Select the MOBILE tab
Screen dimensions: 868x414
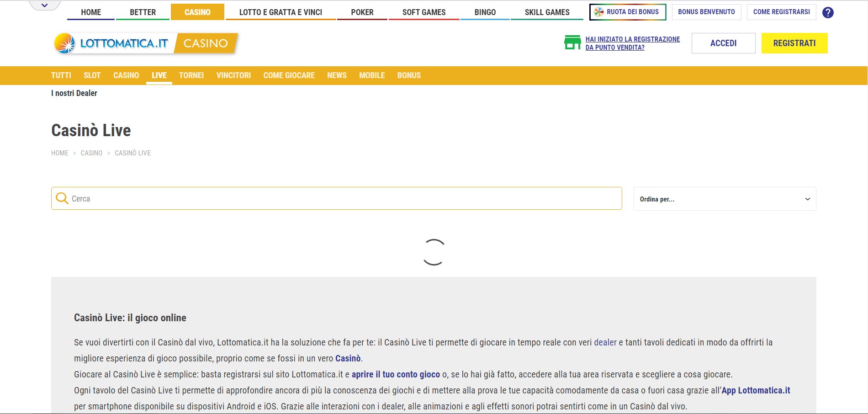372,75
